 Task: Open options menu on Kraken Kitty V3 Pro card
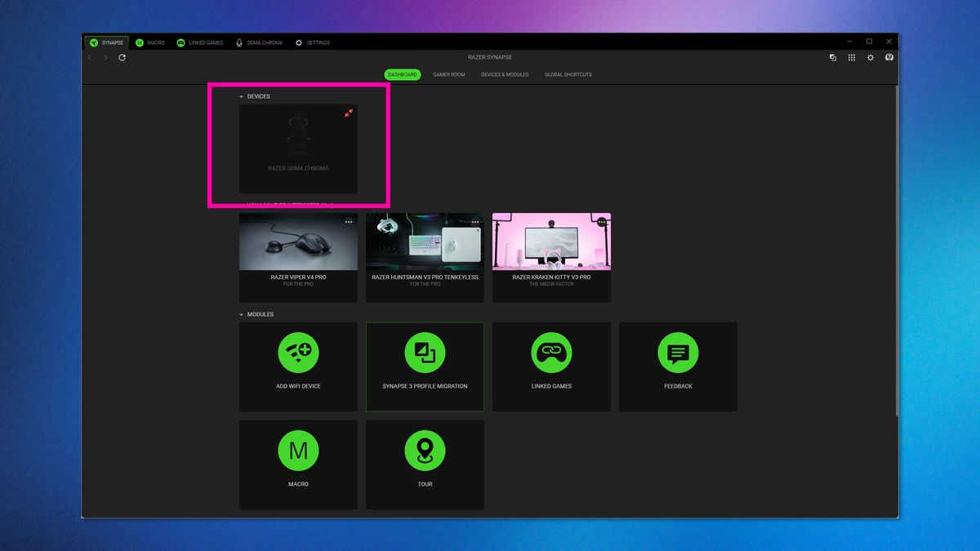[602, 222]
